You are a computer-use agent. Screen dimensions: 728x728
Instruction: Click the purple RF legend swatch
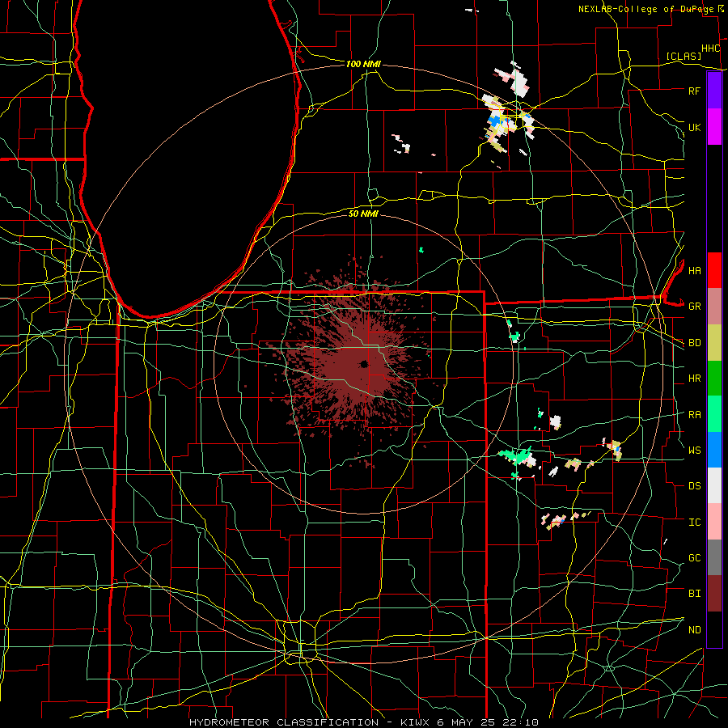click(x=714, y=91)
